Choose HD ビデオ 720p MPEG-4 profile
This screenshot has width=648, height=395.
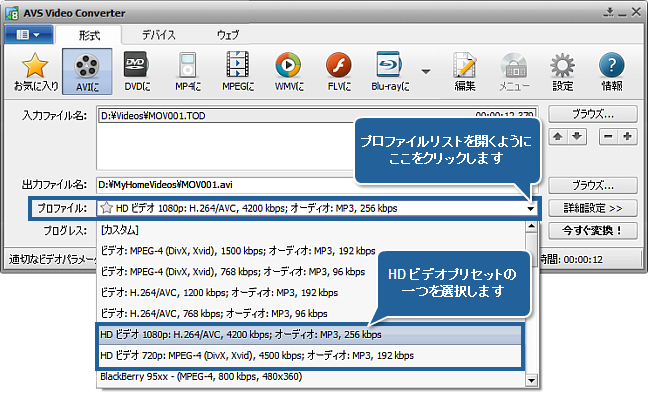[310, 356]
